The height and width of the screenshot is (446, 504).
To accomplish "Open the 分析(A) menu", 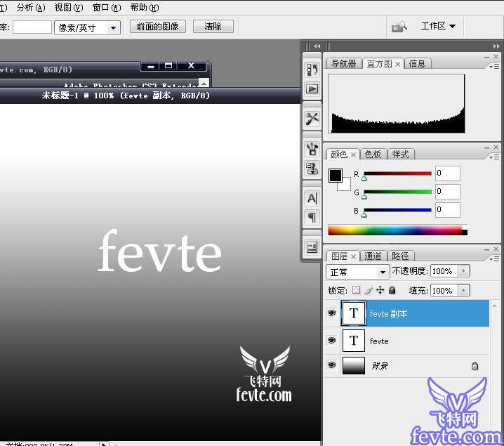I will 31,8.
